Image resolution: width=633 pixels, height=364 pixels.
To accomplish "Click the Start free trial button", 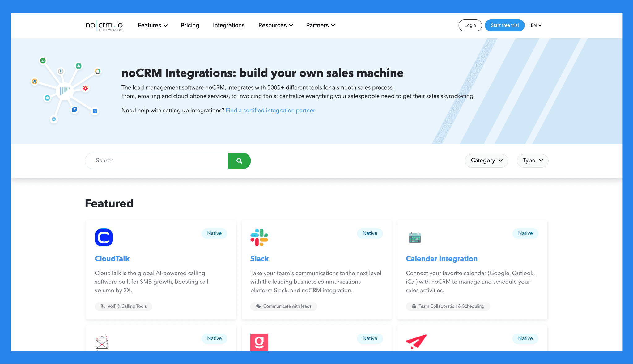I will (x=505, y=25).
